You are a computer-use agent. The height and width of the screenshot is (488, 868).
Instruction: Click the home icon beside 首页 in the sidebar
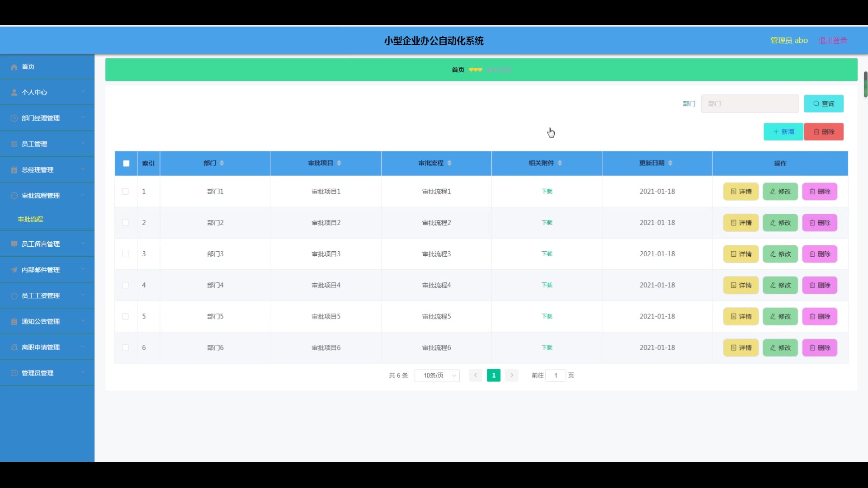coord(14,67)
